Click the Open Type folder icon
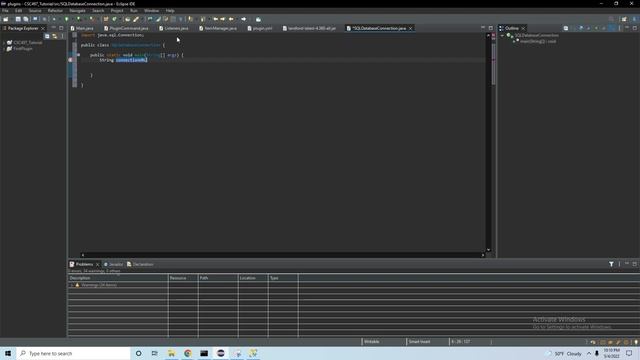The image size is (640, 360). [128, 19]
